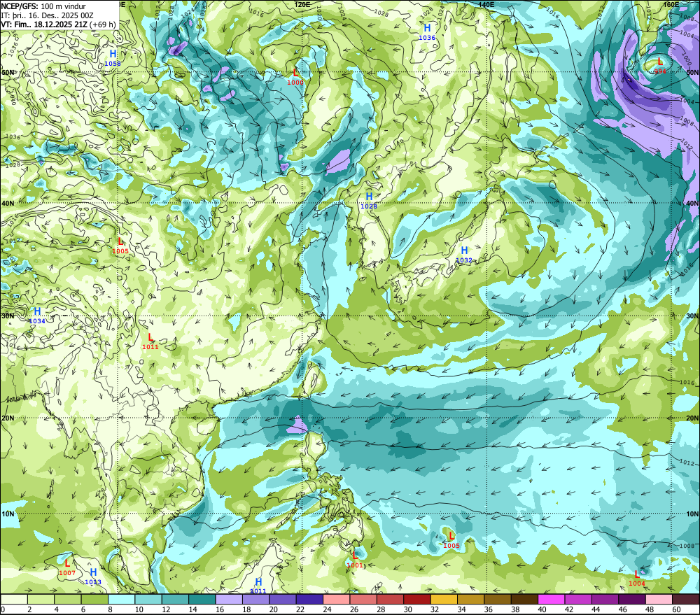Pick the dark indigo 22–24 legend swatch

pos(309,599)
